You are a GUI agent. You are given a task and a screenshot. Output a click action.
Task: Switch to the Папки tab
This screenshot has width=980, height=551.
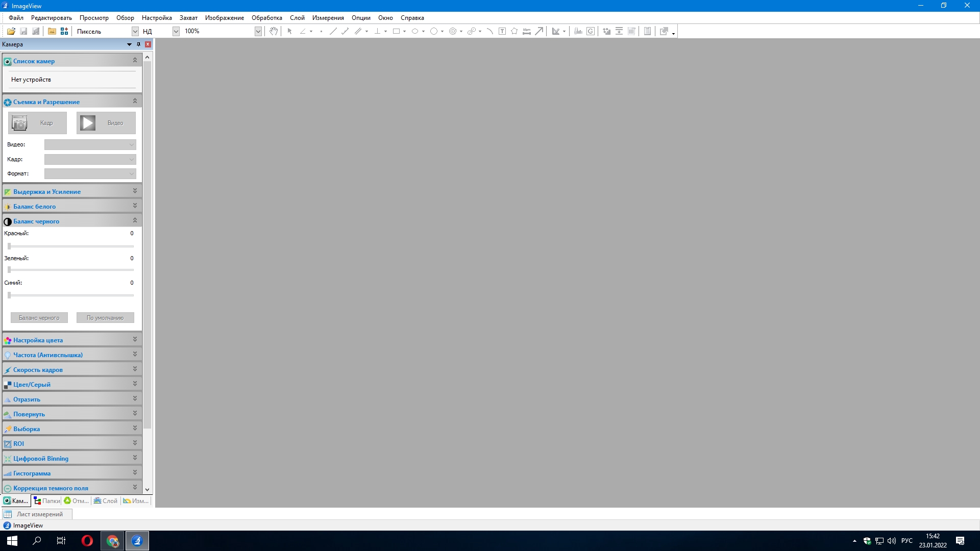47,500
